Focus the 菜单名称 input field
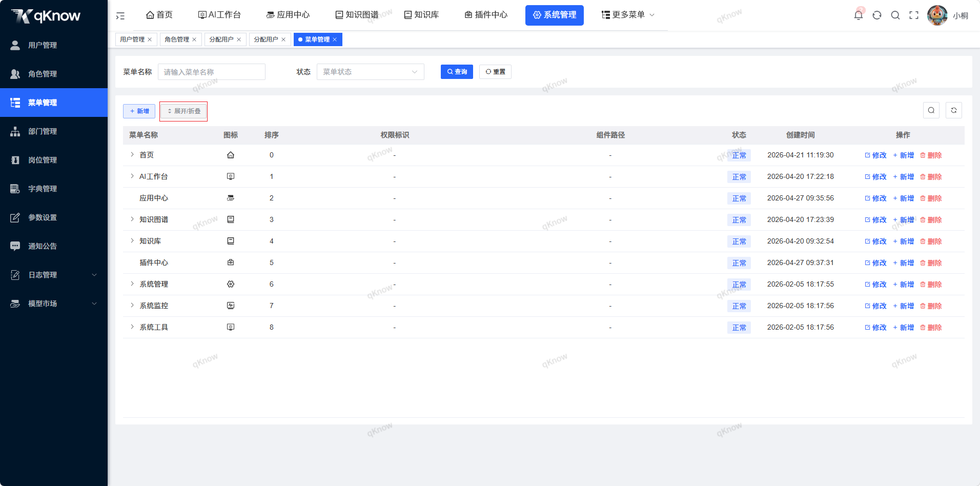 [x=212, y=72]
